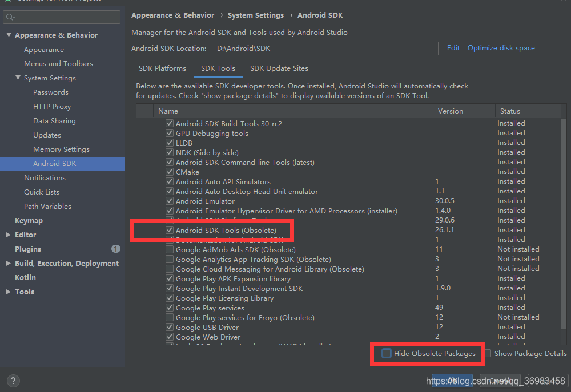This screenshot has width=571, height=392.
Task: Uncheck Android SDK Tools (Obsolete)
Action: pyautogui.click(x=170, y=230)
